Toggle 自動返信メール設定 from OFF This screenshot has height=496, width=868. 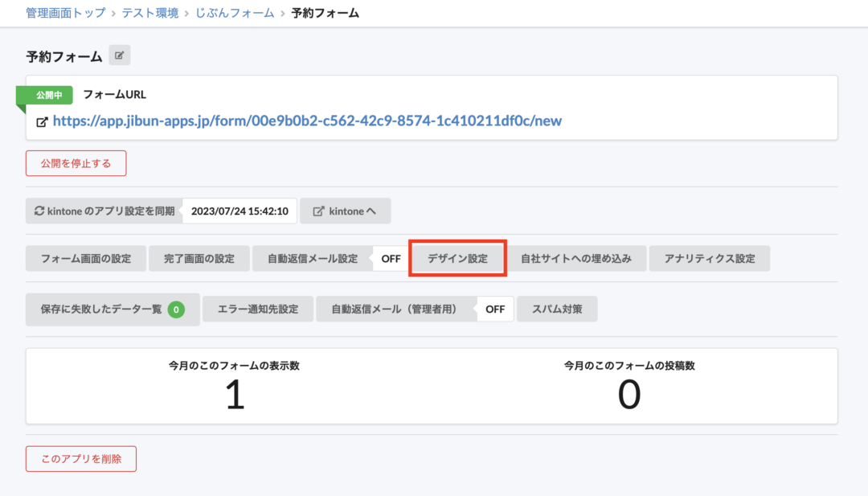[389, 258]
